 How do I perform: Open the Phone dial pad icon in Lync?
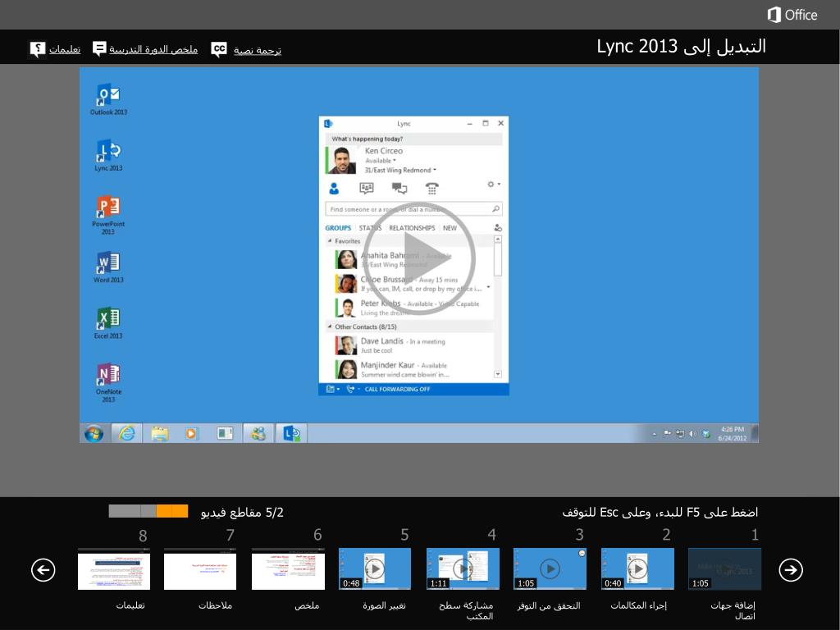click(x=431, y=188)
